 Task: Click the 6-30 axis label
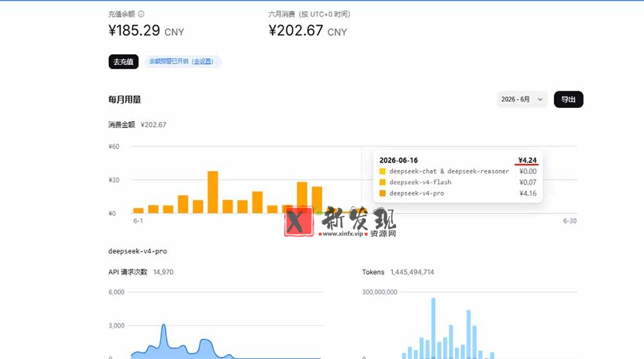(570, 221)
